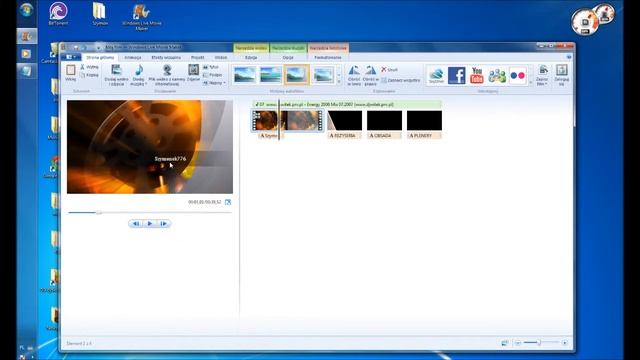Screen dimensions: 640x360
Task: Click Zaznacz wszystko to select all
Action: coord(400,80)
